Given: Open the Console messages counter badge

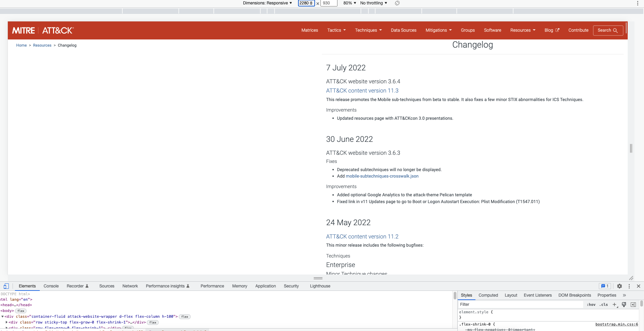Looking at the screenshot, I should coord(605,286).
